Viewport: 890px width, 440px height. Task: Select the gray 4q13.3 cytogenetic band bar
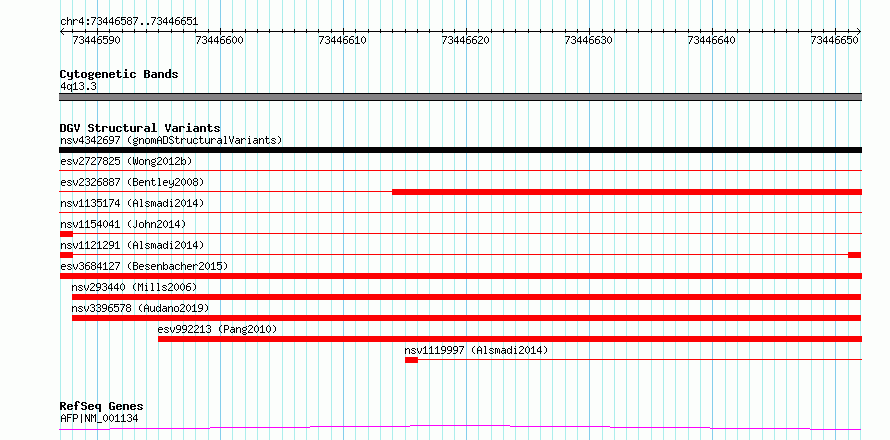461,97
